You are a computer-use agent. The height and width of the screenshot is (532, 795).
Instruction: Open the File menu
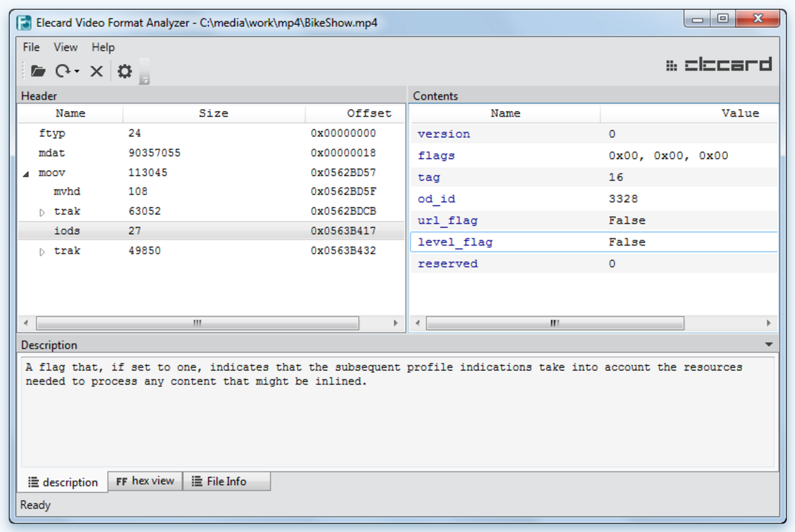31,47
